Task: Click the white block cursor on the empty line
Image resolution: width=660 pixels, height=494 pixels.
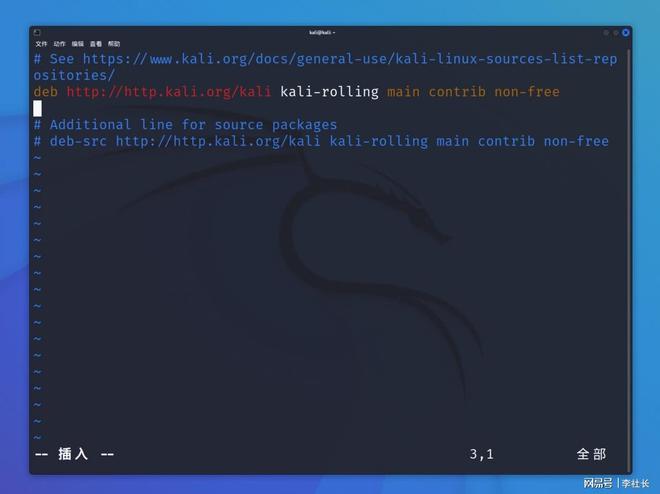Action: [x=37, y=108]
